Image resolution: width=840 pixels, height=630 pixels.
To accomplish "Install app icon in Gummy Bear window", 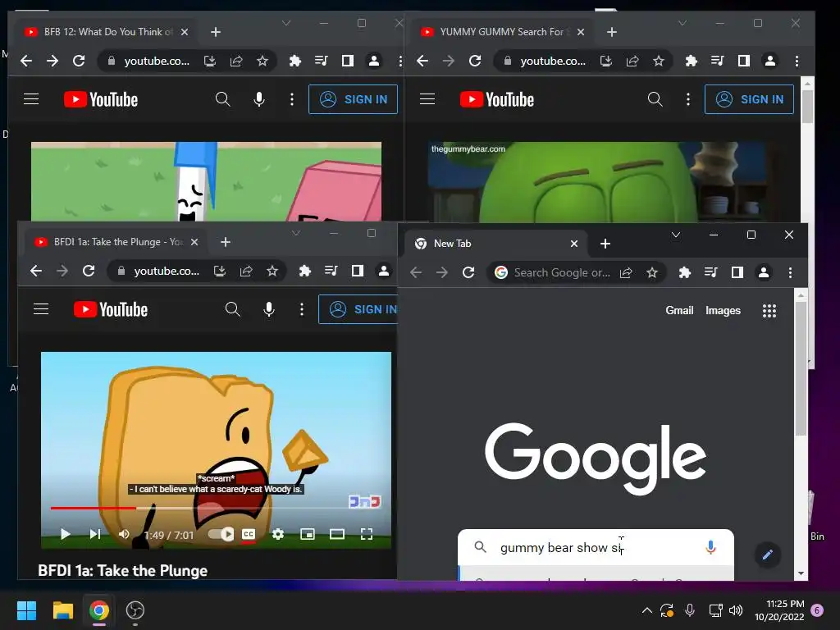I will pyautogui.click(x=606, y=61).
